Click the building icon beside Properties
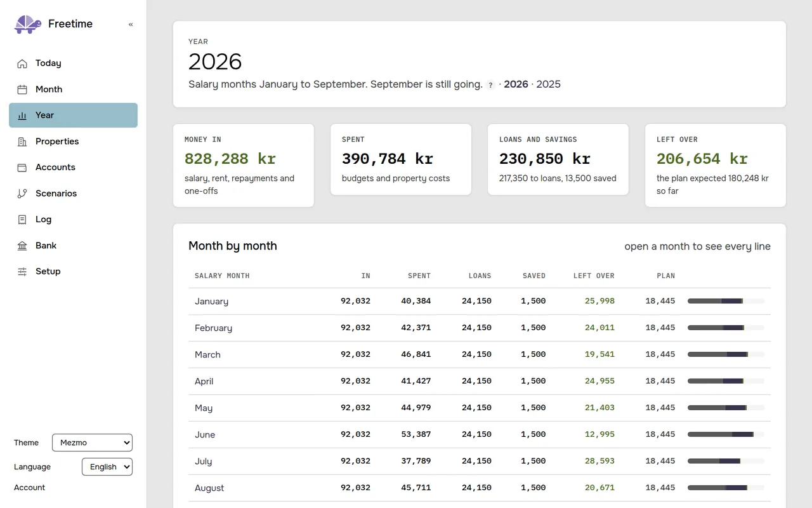 (x=22, y=142)
